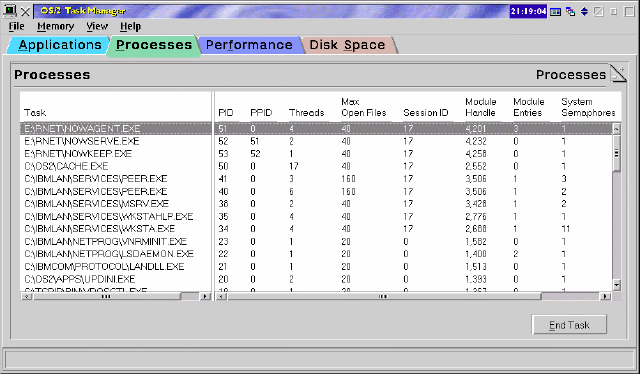Turn notebook page with the corner plus icon
640x374 pixels.
(x=618, y=73)
